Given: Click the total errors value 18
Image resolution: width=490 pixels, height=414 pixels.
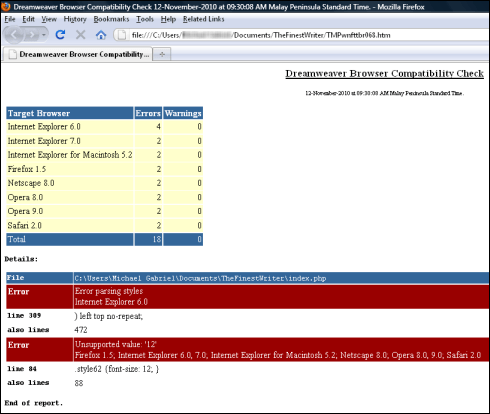Looking at the screenshot, I should (157, 239).
